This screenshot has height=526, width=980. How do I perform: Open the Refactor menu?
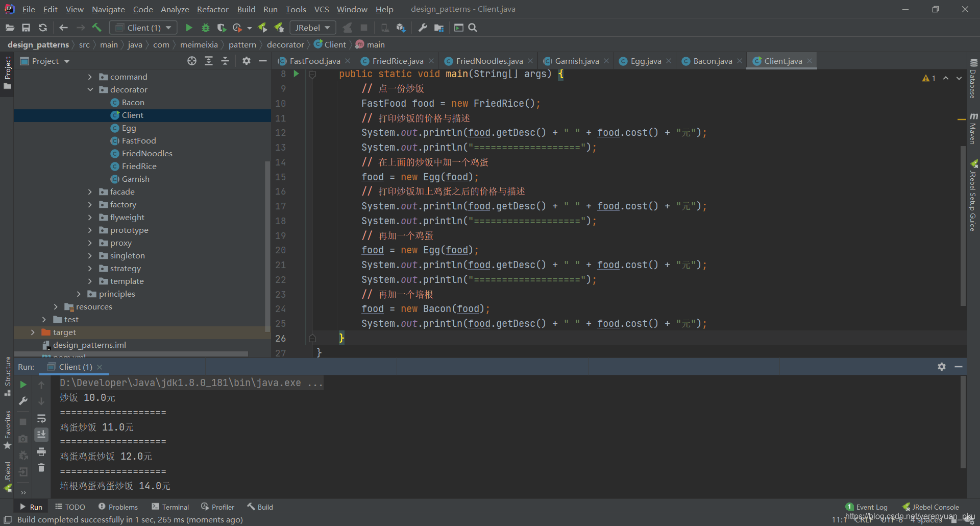(x=212, y=9)
